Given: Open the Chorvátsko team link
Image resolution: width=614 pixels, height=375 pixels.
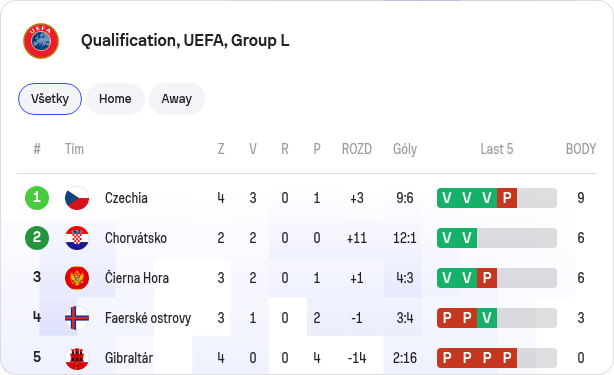Looking at the screenshot, I should tap(136, 238).
